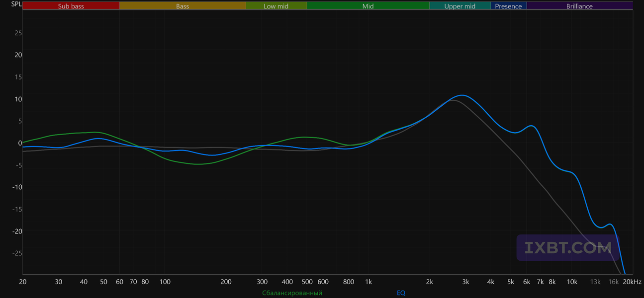Select the Brilliance frequency band

(579, 6)
